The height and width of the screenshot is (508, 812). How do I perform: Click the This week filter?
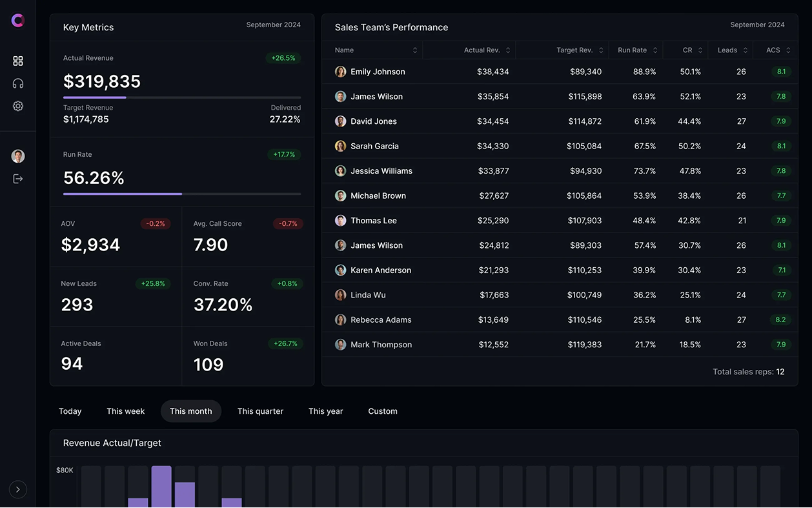[x=126, y=411]
